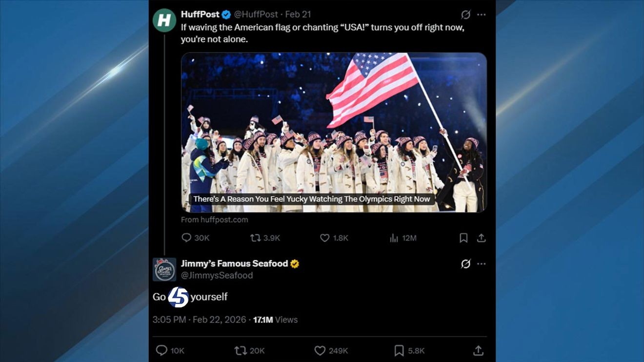This screenshot has width=644, height=362.
Task: Open the @JimmysSeafood handle profile
Action: pos(217,275)
